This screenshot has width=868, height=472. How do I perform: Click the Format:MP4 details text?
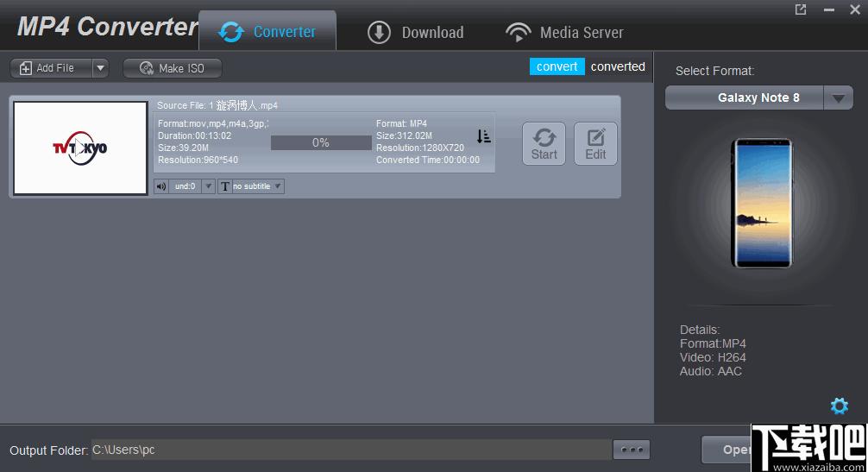[x=713, y=343]
